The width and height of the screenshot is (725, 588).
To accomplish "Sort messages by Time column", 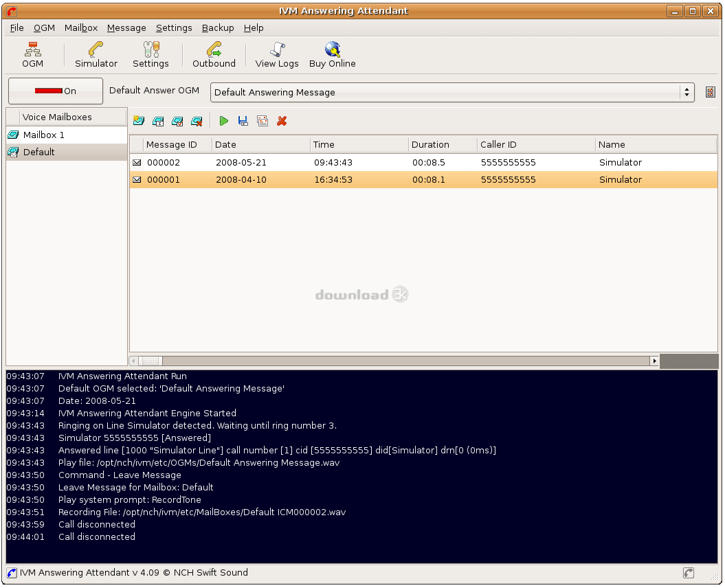I will click(x=359, y=145).
